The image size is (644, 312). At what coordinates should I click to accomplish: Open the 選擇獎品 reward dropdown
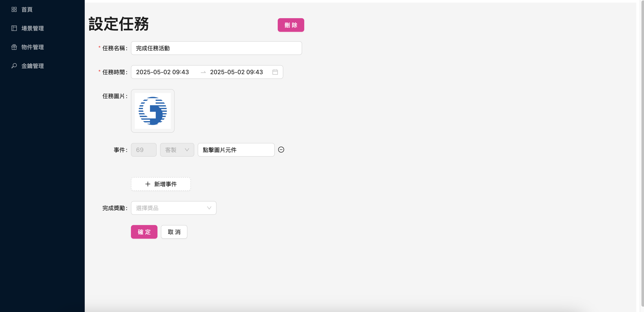(174, 208)
